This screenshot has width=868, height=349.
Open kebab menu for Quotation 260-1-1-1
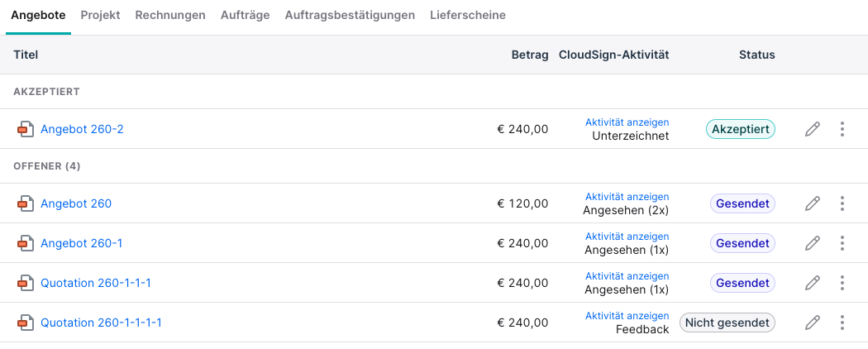(x=842, y=283)
